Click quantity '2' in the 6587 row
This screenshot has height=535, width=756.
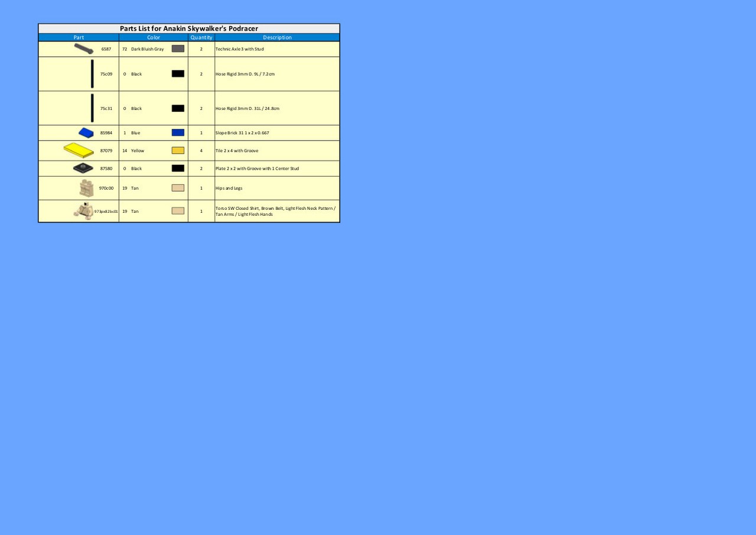click(x=201, y=49)
